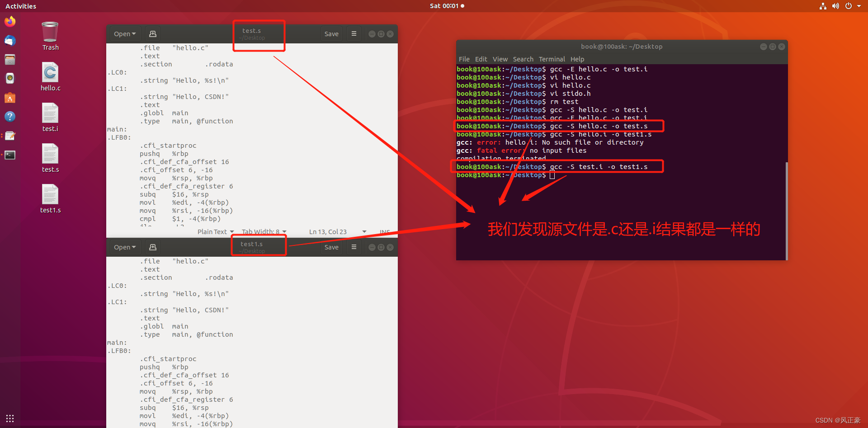Click the terminal title book@100ask: ~/Desktop
Viewport: 868px width, 428px height.
622,47
